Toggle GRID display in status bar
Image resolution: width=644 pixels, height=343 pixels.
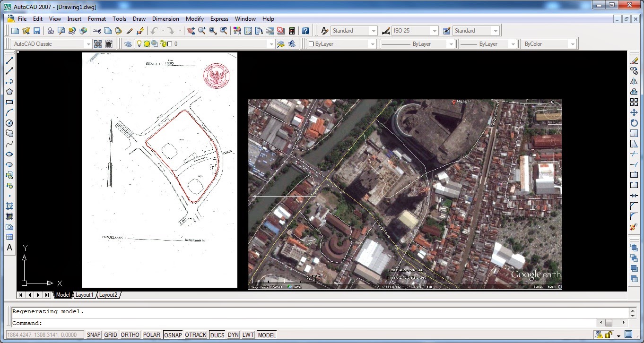pyautogui.click(x=111, y=334)
